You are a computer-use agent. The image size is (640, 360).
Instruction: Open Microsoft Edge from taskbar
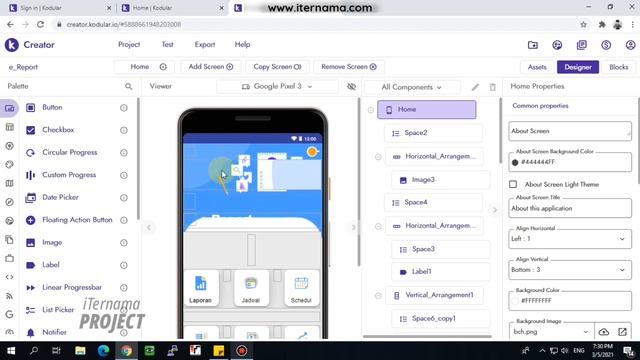[x=103, y=351]
